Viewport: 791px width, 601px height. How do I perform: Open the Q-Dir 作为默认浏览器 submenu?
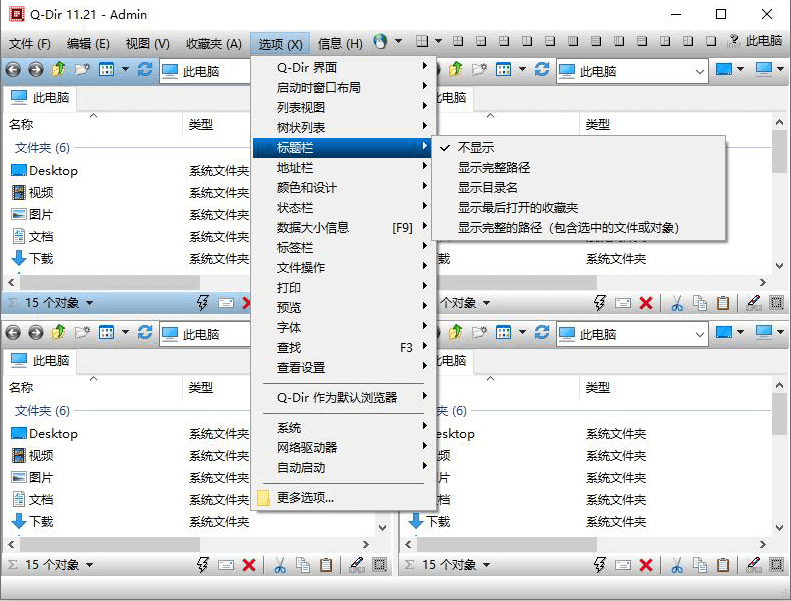coord(344,398)
